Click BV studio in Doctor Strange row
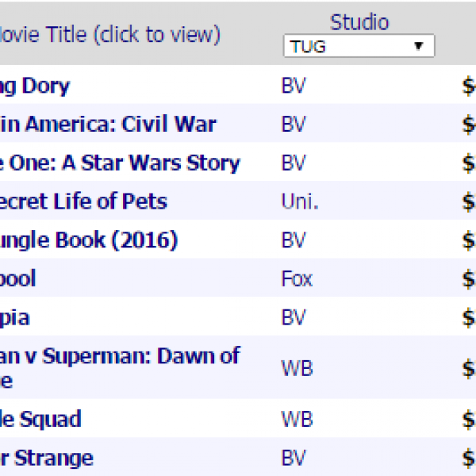Image resolution: width=476 pixels, height=476 pixels. pyautogui.click(x=294, y=458)
